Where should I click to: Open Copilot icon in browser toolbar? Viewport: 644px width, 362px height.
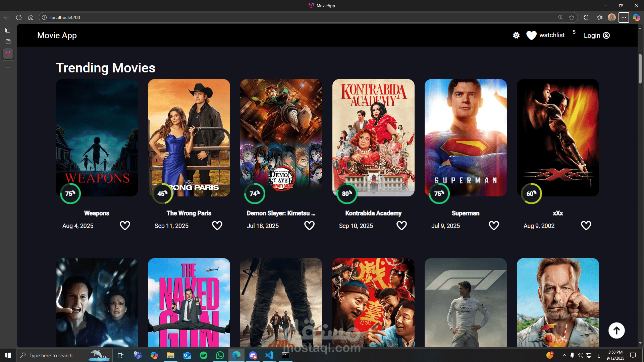click(x=636, y=17)
